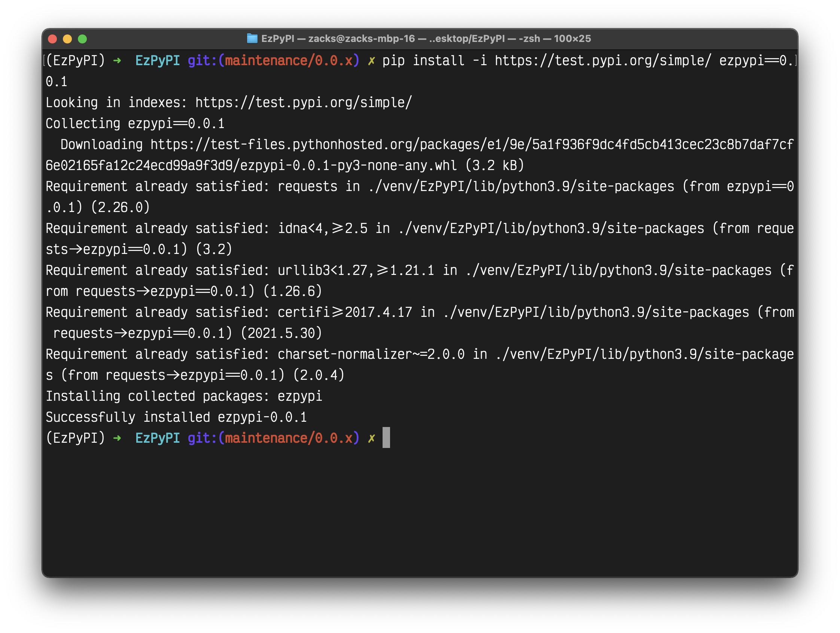Close the terminal with the red button

(52, 39)
